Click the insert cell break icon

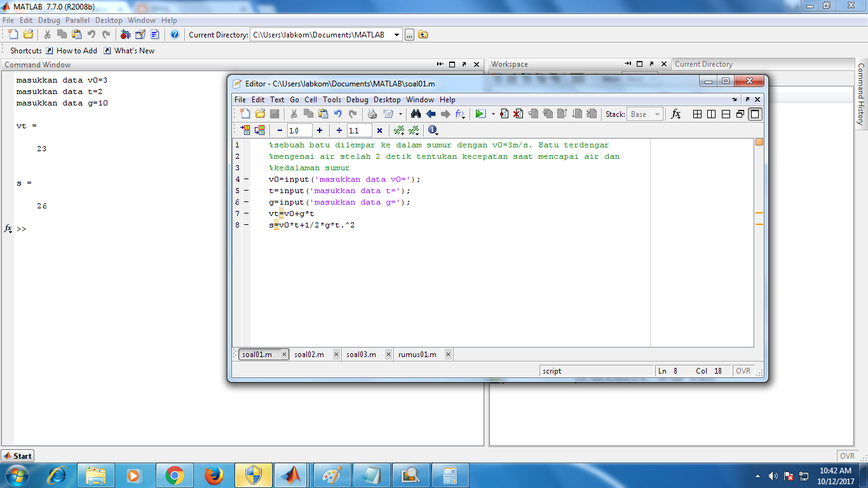(399, 130)
